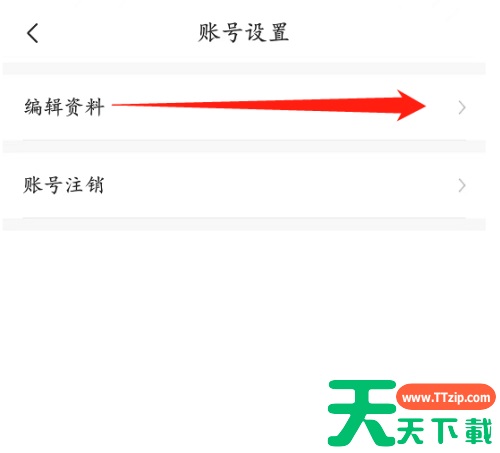The image size is (500, 453).
Task: Click the gray divider between 编辑资料 and 账号注销
Action: [x=244, y=146]
